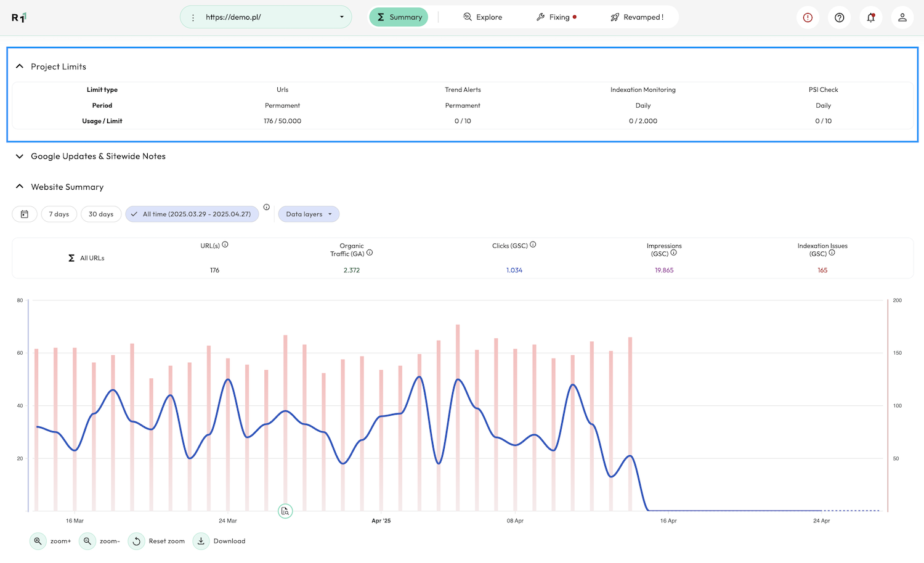Click the Download chart button

[220, 541]
